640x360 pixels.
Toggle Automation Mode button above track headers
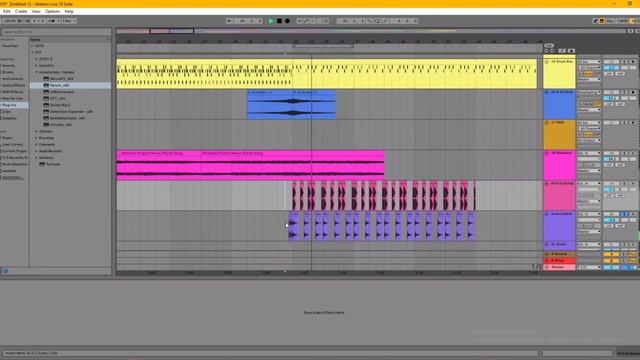[x=562, y=51]
